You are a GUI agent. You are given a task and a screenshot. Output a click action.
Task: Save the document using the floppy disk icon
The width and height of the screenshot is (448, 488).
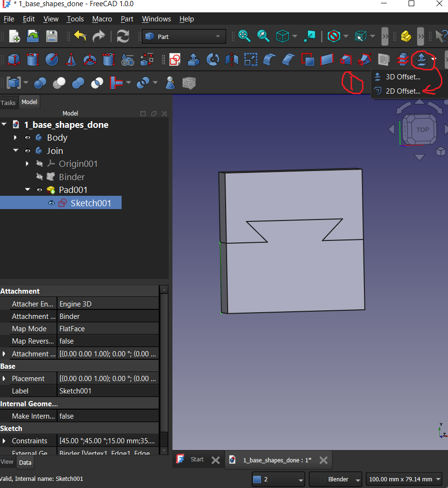point(52,37)
